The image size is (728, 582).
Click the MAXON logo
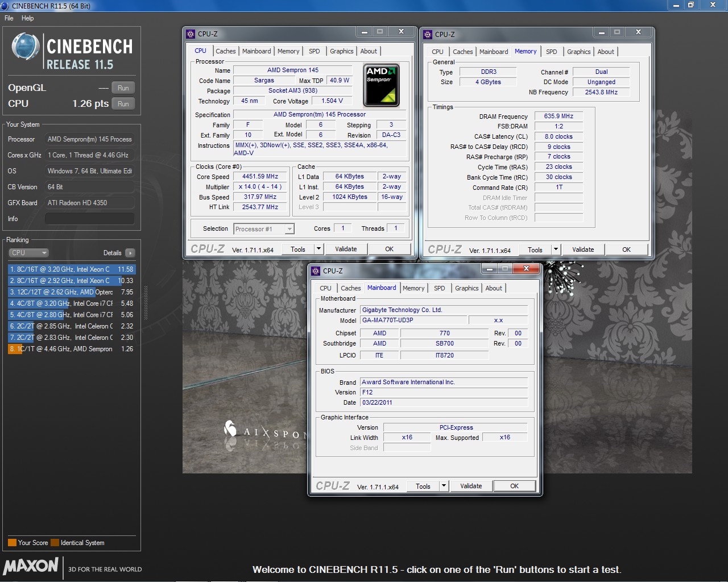click(x=31, y=566)
